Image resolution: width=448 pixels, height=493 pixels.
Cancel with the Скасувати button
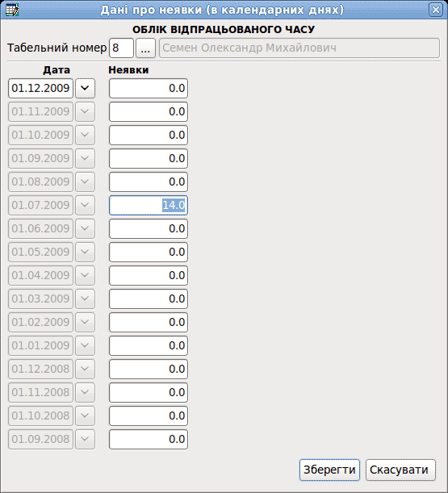[x=400, y=470]
